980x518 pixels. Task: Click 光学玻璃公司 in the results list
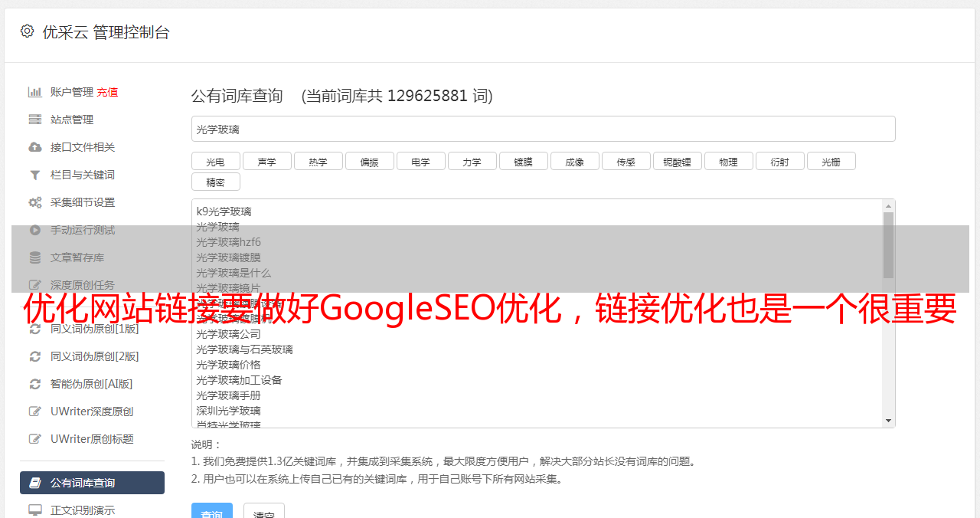pos(228,334)
